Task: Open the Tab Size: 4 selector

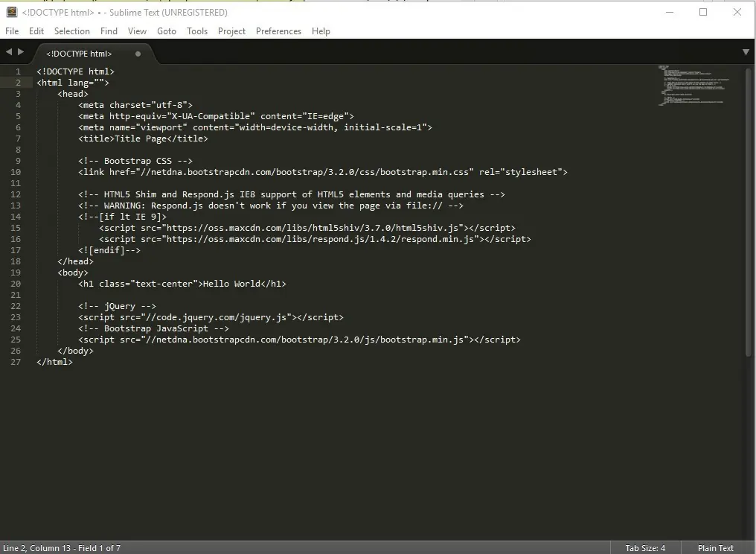Action: pos(645,548)
